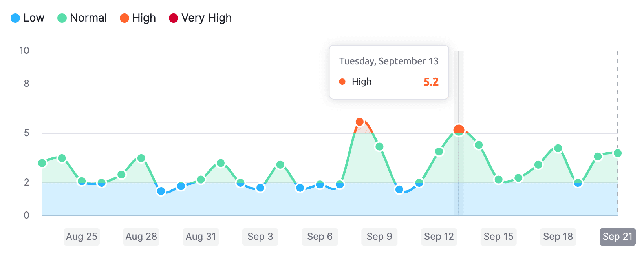Select the Aug 28 date label
The width and height of the screenshot is (644, 255).
click(x=141, y=237)
